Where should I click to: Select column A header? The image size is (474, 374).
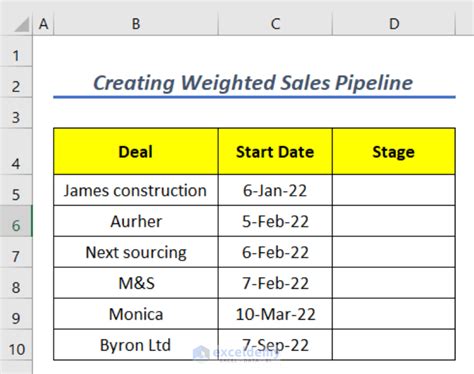[43, 24]
